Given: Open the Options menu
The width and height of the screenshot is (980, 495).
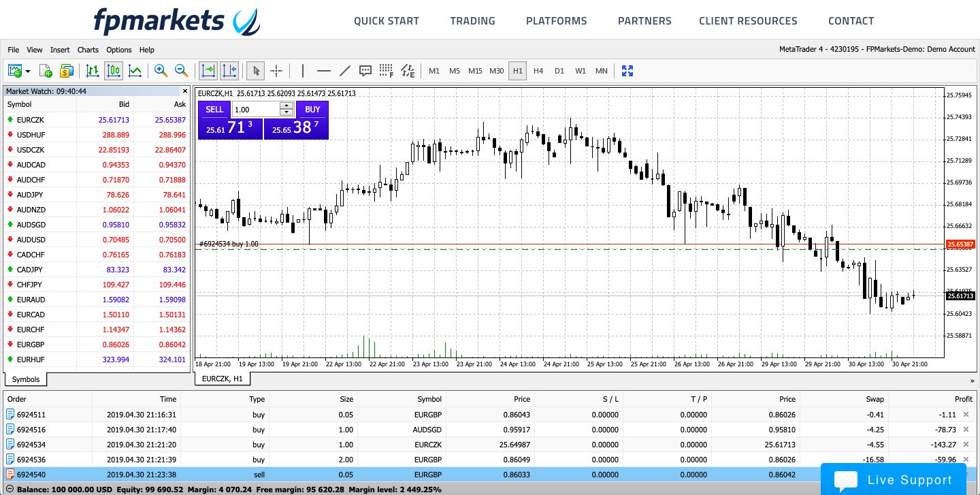Looking at the screenshot, I should click(x=119, y=50).
